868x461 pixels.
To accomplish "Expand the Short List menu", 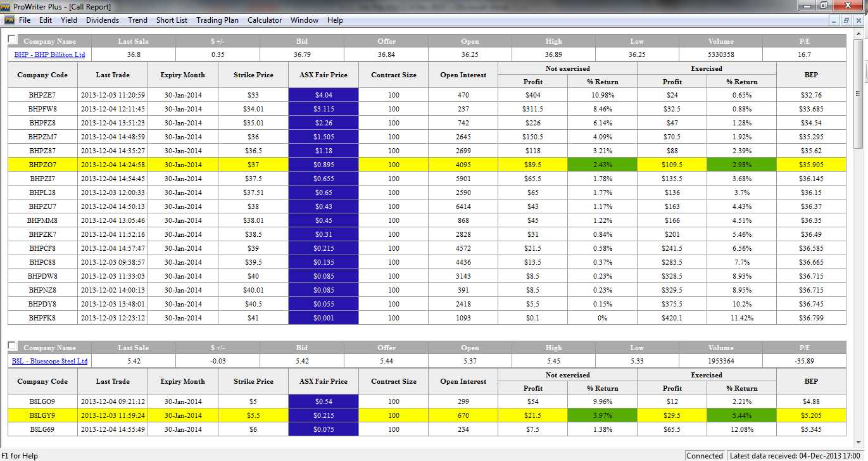I will (172, 20).
